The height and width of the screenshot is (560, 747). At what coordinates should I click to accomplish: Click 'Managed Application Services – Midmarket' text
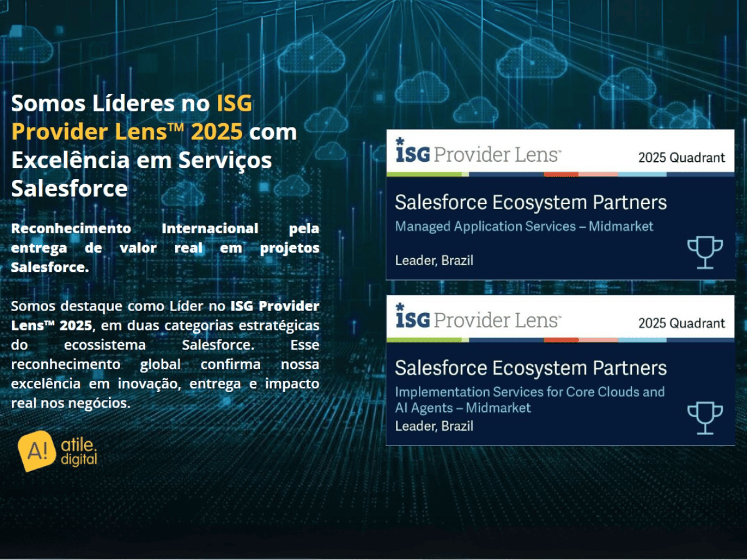click(x=524, y=226)
